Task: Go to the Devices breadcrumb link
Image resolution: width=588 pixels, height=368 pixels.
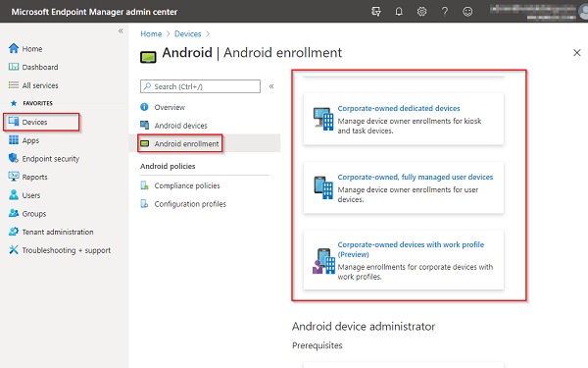Action: 187,33
